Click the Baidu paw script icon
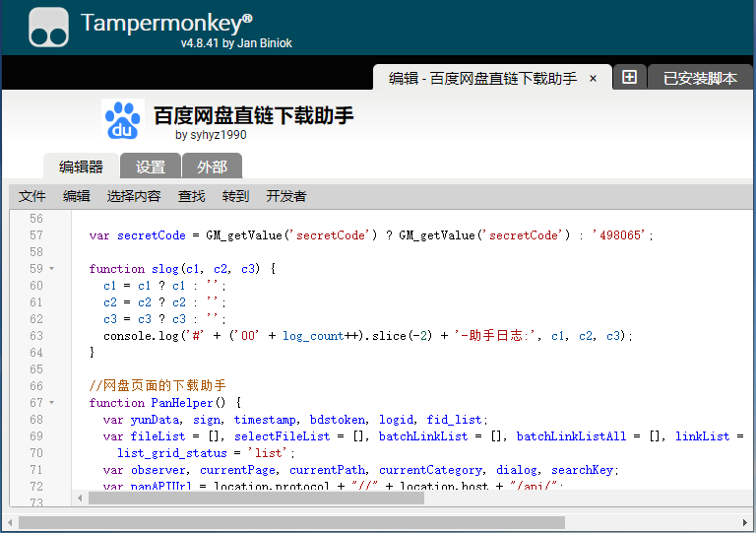The height and width of the screenshot is (533, 756). click(123, 119)
